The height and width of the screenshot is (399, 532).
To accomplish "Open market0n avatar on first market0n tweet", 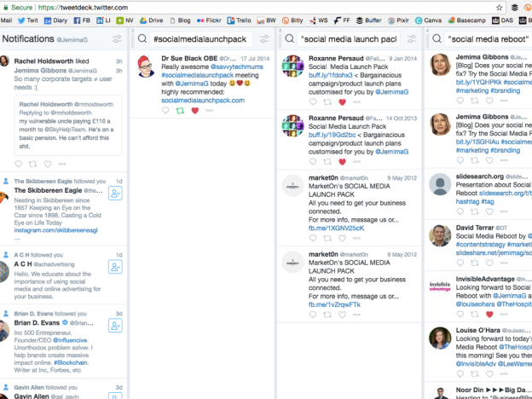I will point(292,186).
